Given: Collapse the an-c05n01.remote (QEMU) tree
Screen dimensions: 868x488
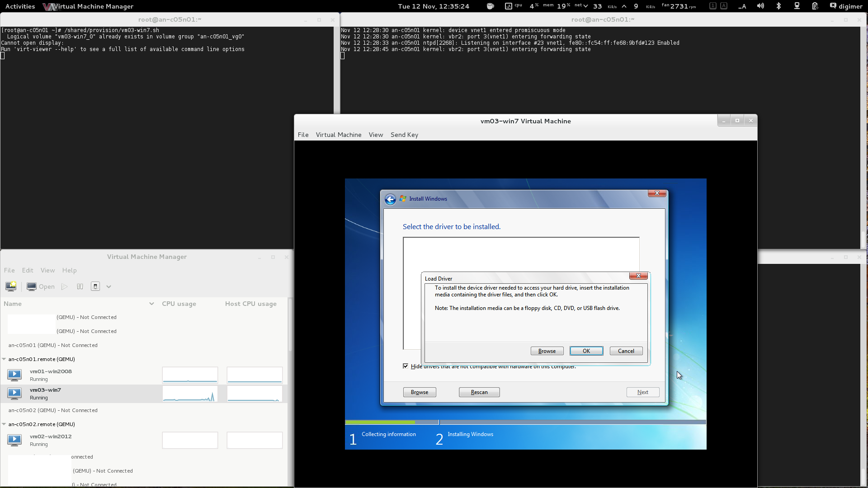Looking at the screenshot, I should [4, 359].
